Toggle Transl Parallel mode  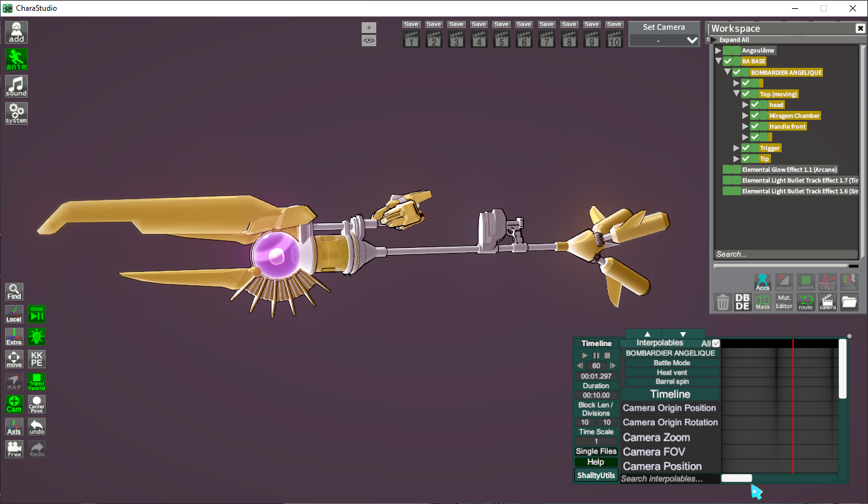[x=37, y=382]
